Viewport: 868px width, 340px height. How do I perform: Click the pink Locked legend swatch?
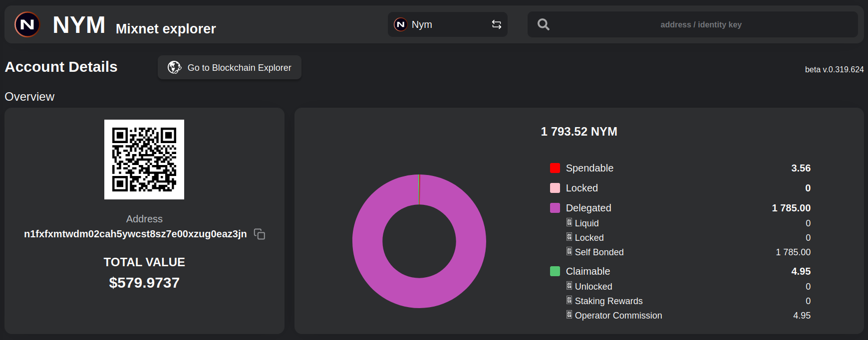[x=555, y=188]
